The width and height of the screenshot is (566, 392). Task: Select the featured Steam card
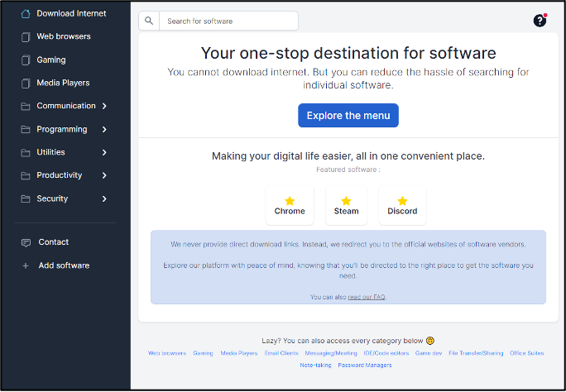[x=346, y=206]
